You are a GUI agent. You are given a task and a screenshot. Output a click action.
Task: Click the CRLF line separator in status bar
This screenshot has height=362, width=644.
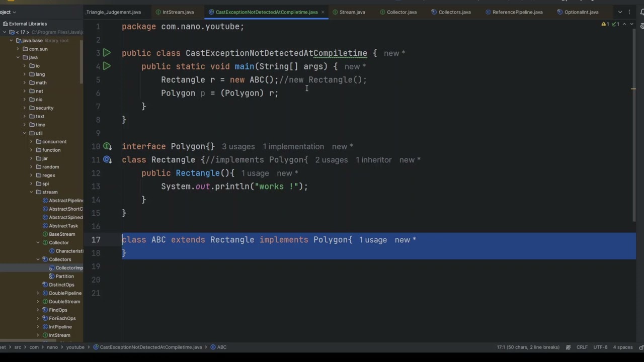tap(582, 347)
